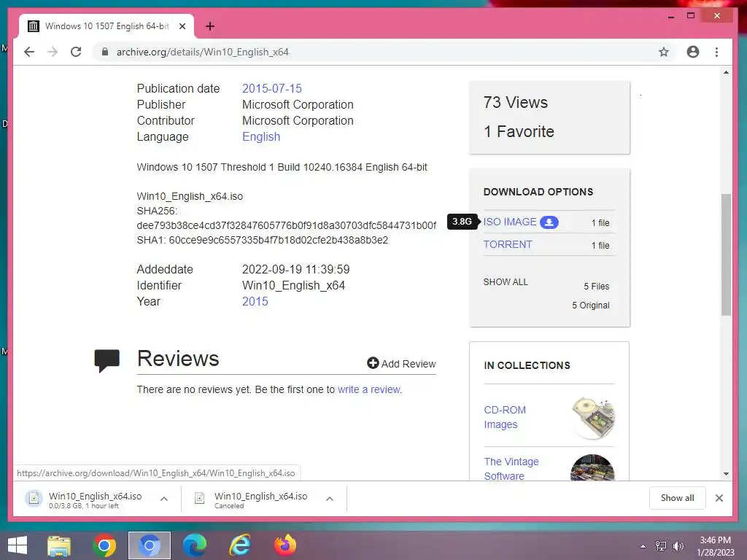The image size is (747, 560).
Task: Bookmark this page with the star icon
Action: [x=664, y=52]
